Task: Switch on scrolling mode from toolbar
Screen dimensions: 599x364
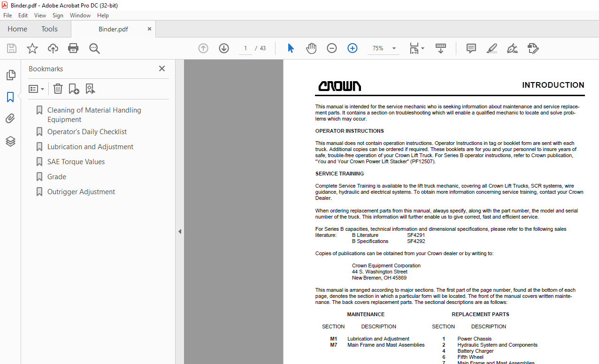Action: click(x=441, y=48)
